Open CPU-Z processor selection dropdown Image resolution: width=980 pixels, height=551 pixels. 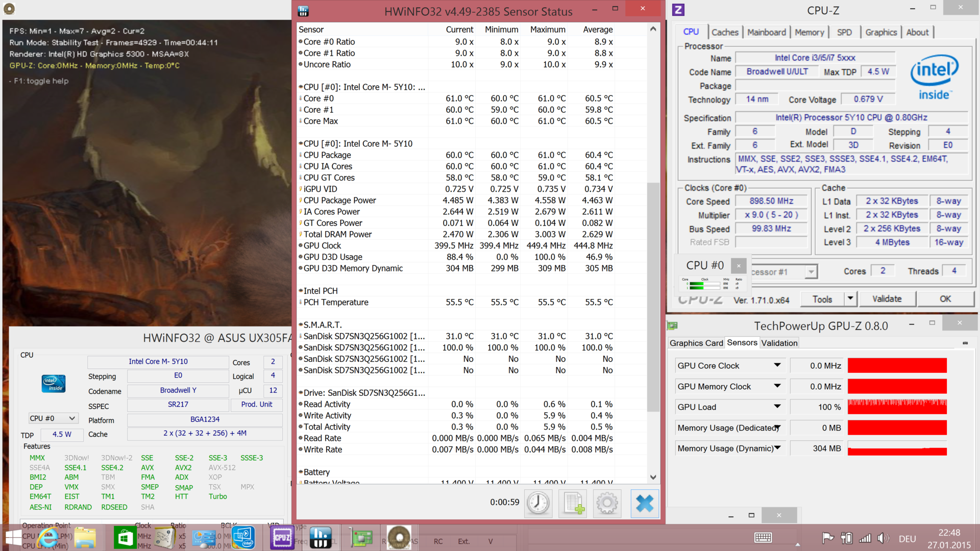(x=811, y=272)
